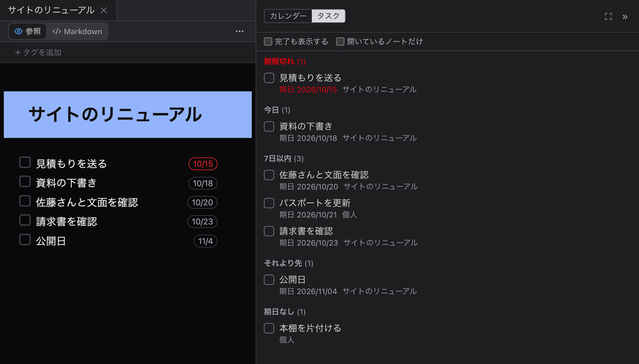The height and width of the screenshot is (364, 639).
Task: Click the 11/4 due date badge
Action: (x=205, y=241)
